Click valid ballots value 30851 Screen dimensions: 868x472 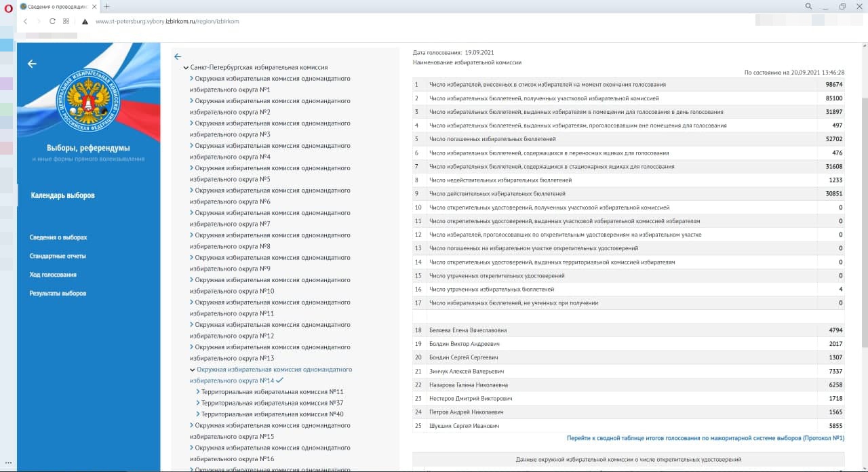coord(834,194)
